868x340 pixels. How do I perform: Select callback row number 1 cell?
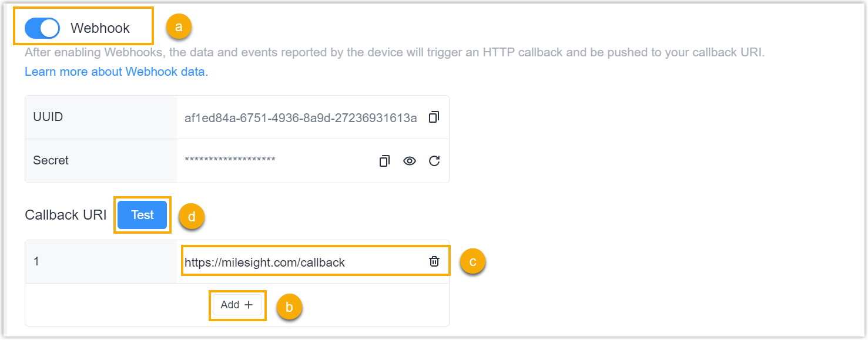(101, 261)
